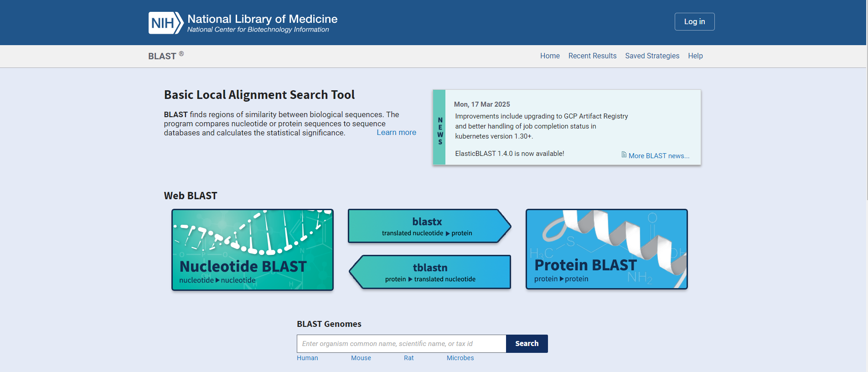The width and height of the screenshot is (868, 372).
Task: Click the document icon beside More BLAST news
Action: point(624,155)
